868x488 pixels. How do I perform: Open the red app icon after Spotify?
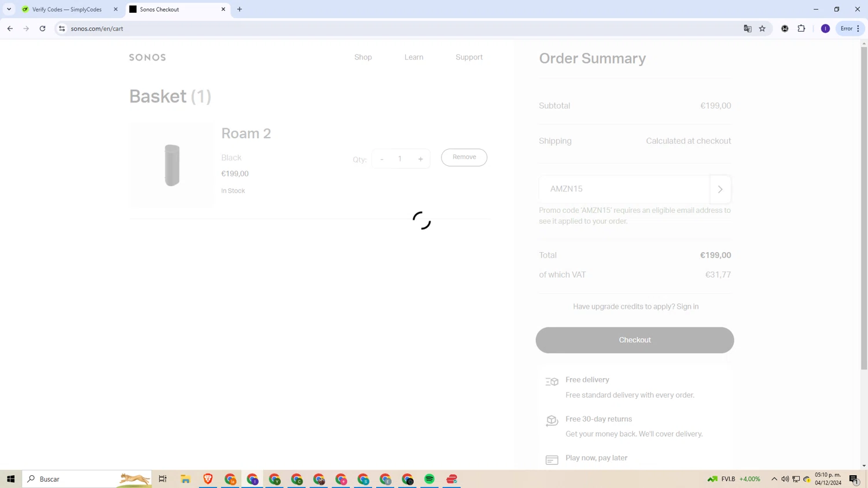coord(452,479)
